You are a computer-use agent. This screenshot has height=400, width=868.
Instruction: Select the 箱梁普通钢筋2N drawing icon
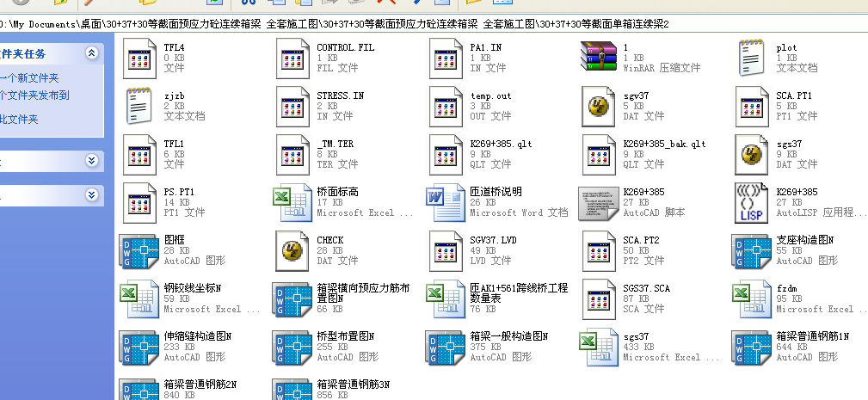[x=139, y=389]
